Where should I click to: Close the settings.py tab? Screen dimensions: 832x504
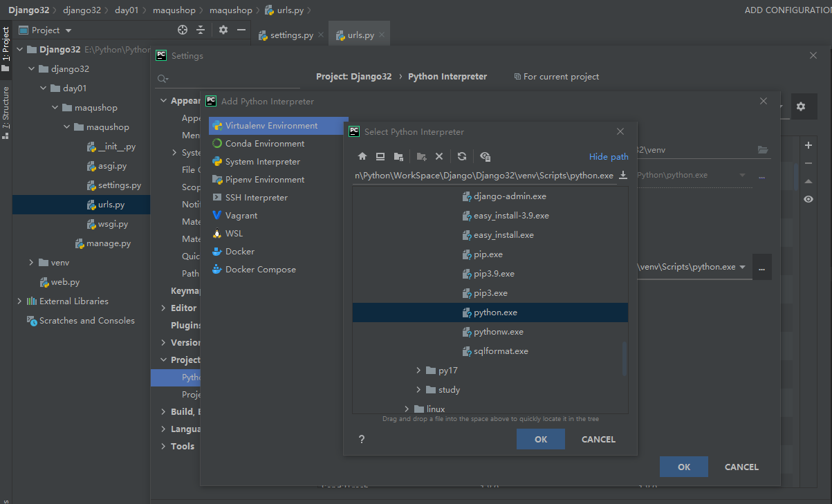click(321, 35)
